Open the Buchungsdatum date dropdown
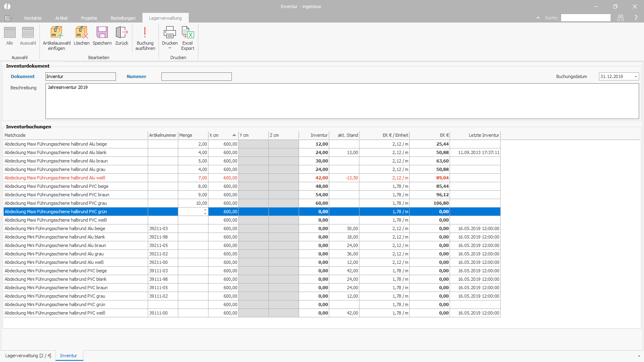 pyautogui.click(x=636, y=76)
